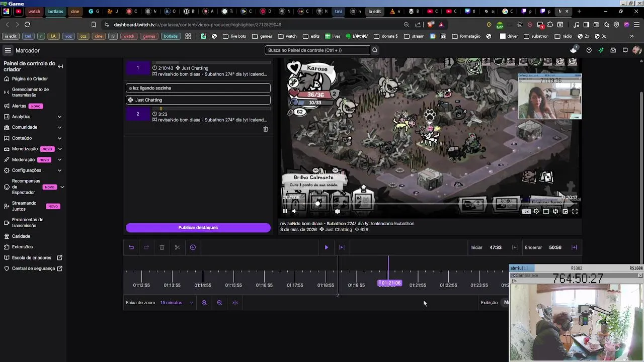Expand the Moderação section

coord(59,160)
